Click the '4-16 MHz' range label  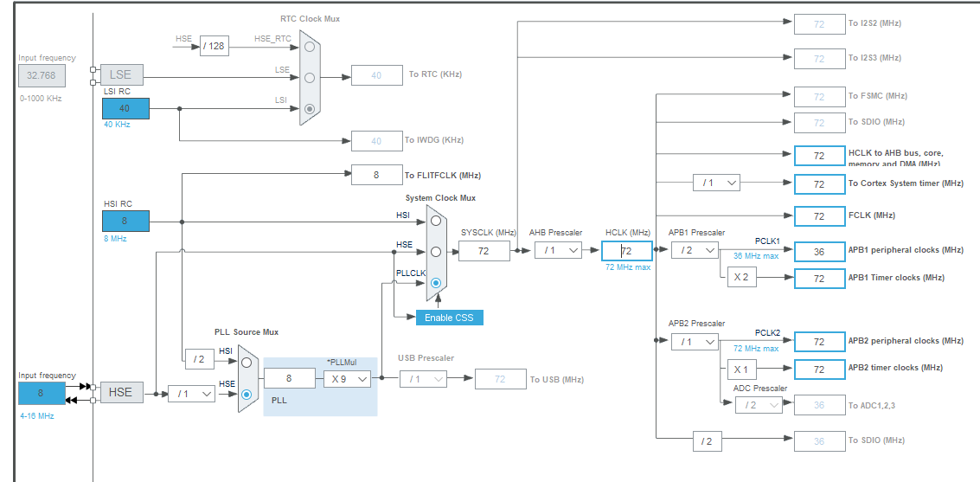click(36, 415)
